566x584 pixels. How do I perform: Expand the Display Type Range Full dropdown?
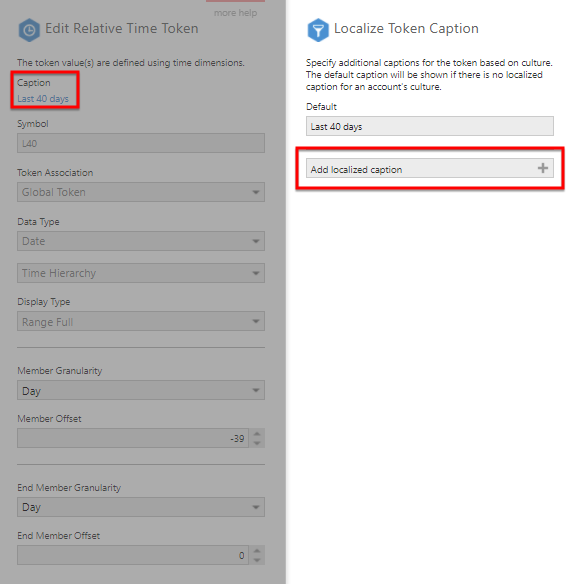[141, 321]
